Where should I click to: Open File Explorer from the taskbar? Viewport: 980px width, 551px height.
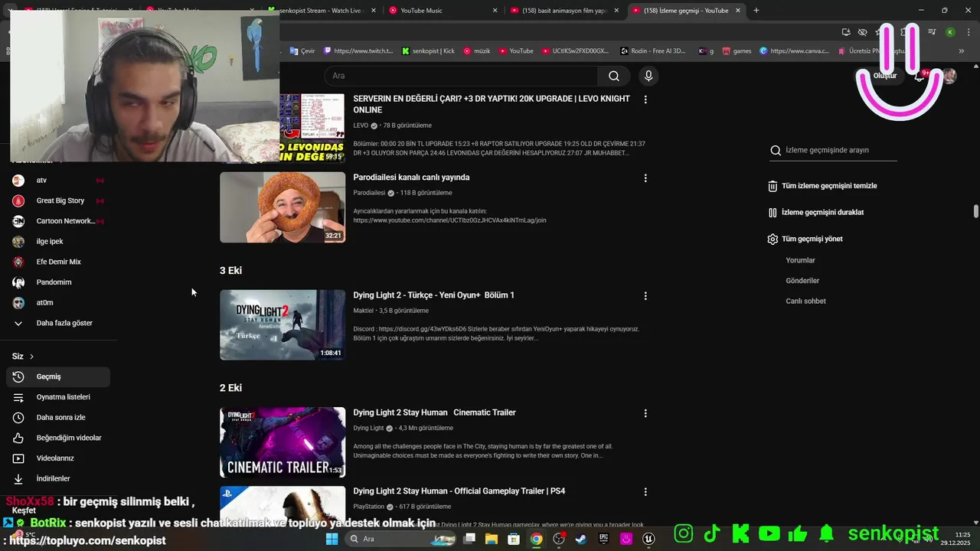coord(492,539)
